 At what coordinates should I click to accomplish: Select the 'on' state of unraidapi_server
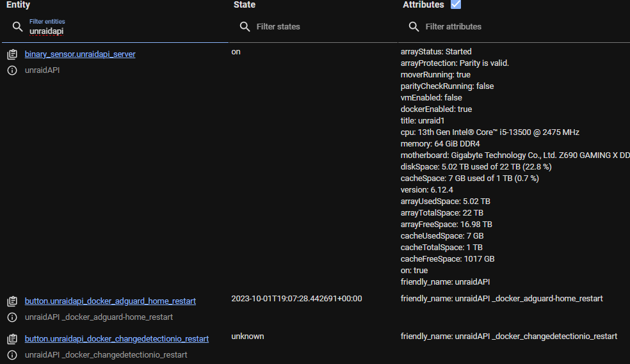point(236,52)
